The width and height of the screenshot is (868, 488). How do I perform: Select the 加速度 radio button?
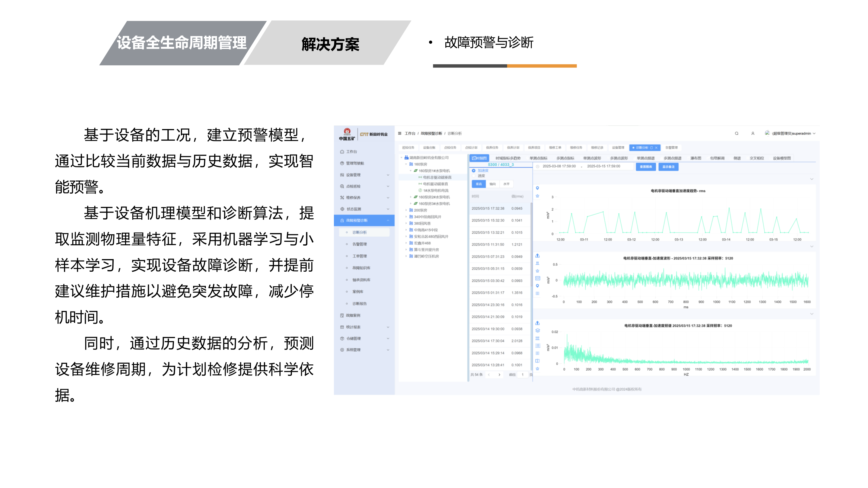[x=474, y=171]
